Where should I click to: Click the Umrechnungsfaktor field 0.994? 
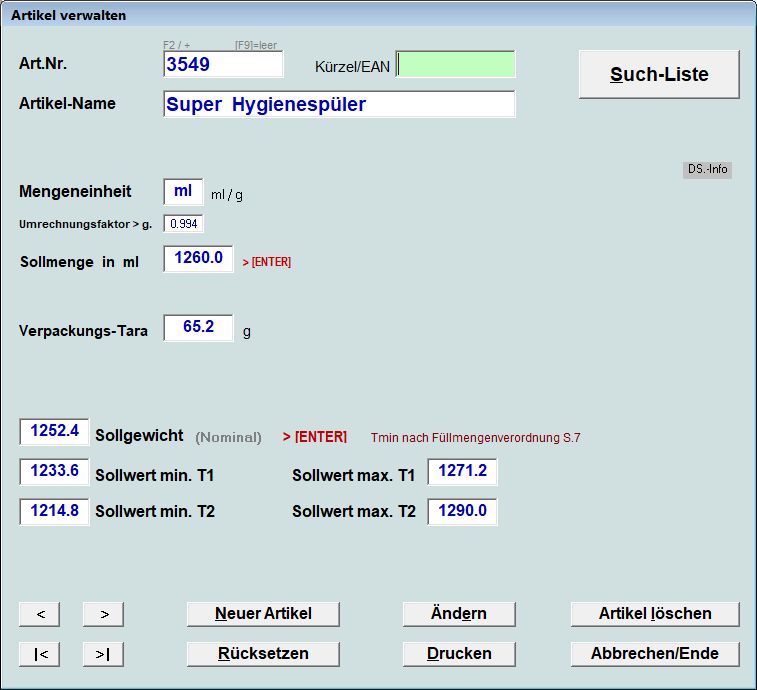184,224
